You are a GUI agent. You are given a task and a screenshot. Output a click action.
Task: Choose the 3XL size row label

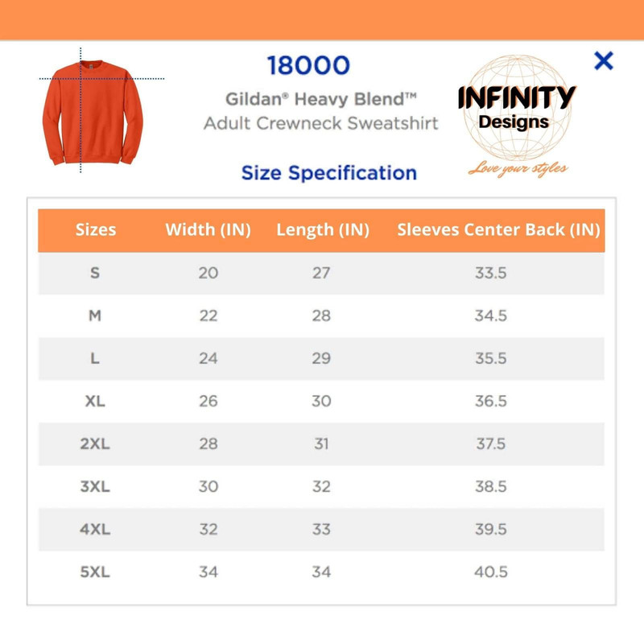coord(95,486)
